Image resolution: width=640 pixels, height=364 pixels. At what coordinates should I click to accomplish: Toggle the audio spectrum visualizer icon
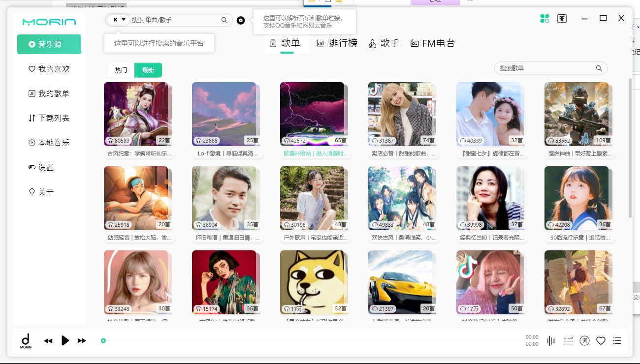coord(550,340)
